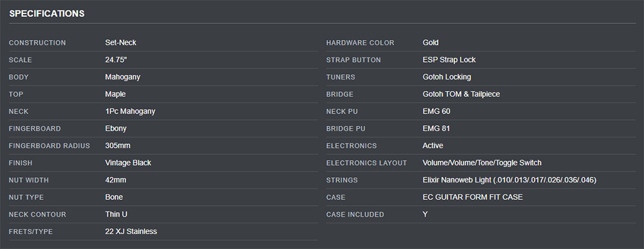The width and height of the screenshot is (644, 249).
Task: Click the Gotoh Locking tuners value
Action: pyautogui.click(x=447, y=77)
